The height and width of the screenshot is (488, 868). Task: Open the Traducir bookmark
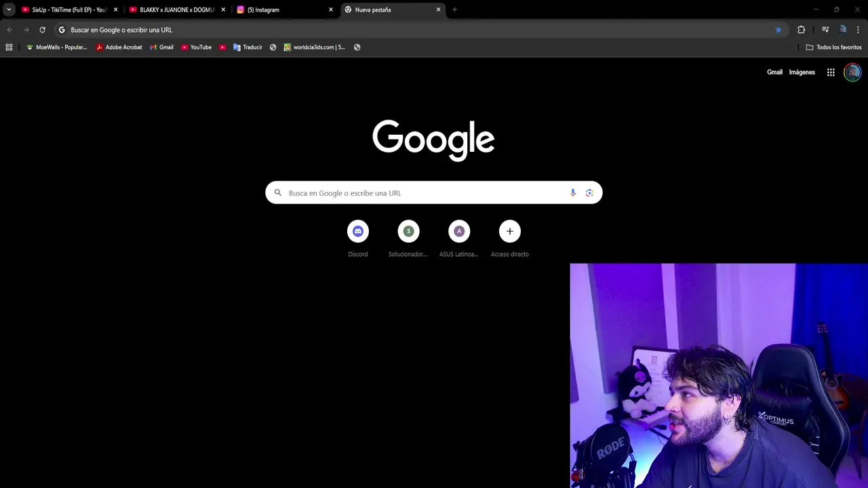click(248, 47)
